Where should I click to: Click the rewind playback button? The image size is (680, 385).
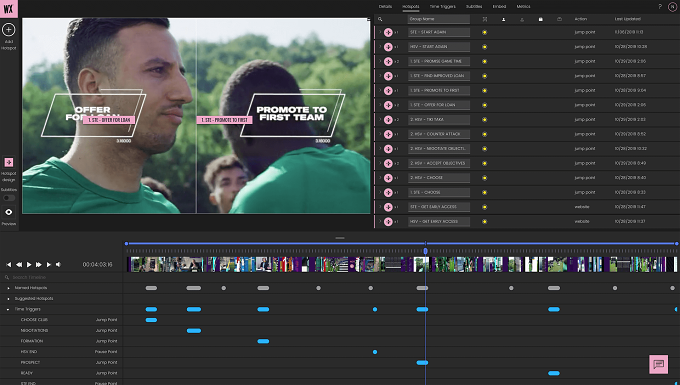point(19,264)
